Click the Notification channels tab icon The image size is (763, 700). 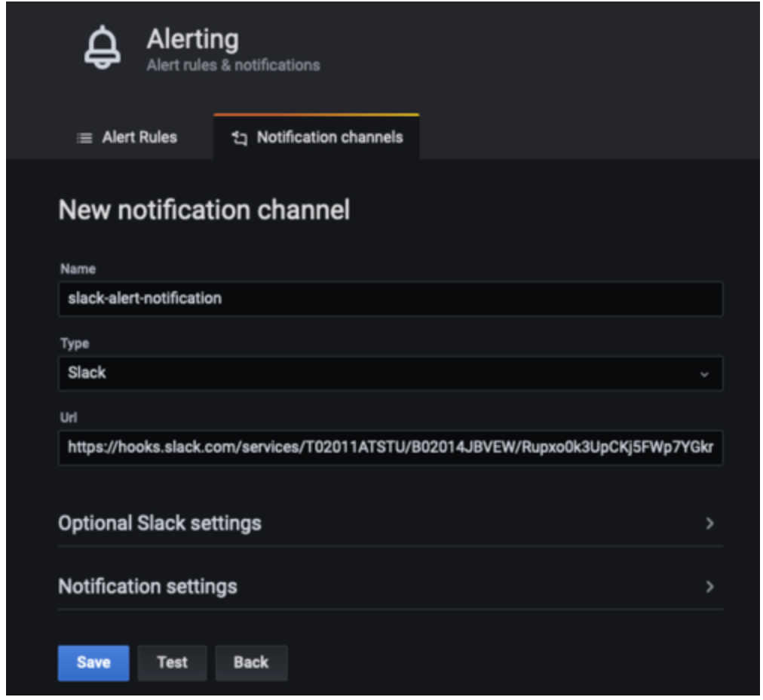coord(240,138)
